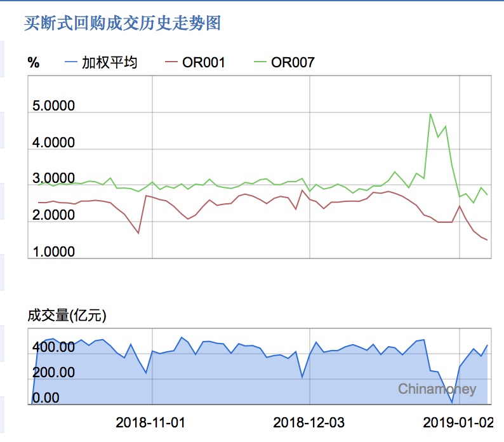
Task: Click the blue 加权平均 legend line marker
Action: pyautogui.click(x=71, y=62)
